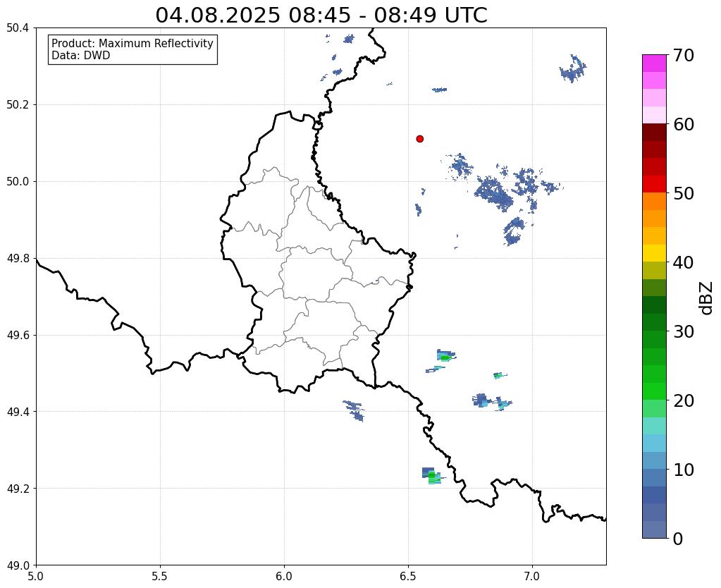721x588 pixels.
Task: Click the latitude axis label 50.0
Action: [x=18, y=182]
